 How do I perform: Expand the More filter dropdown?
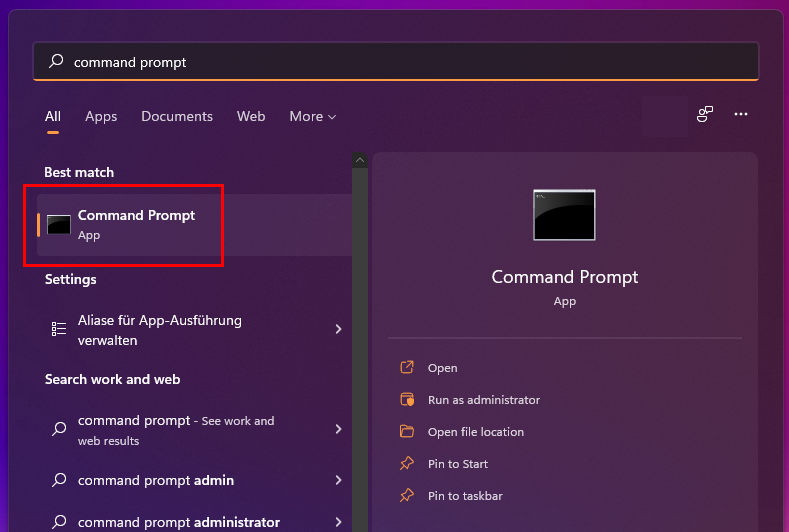(x=312, y=116)
